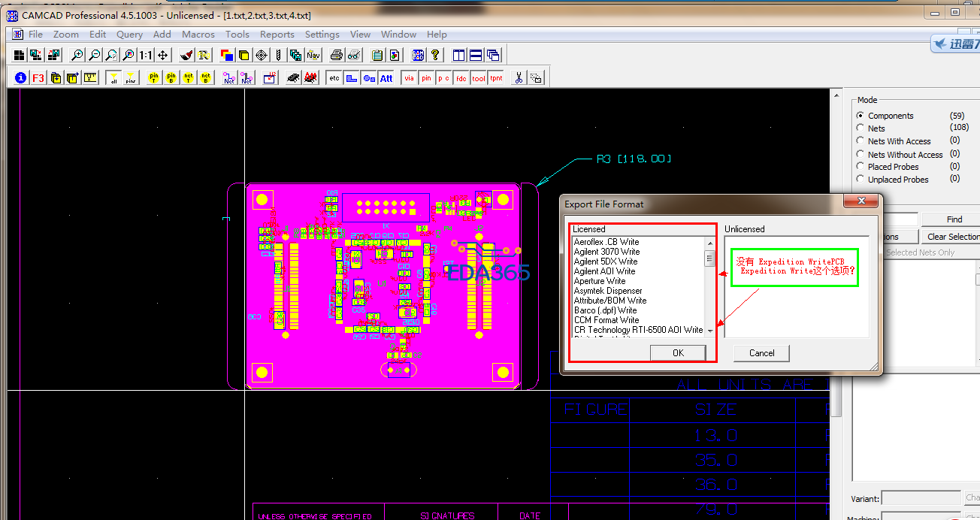The height and width of the screenshot is (520, 980).
Task: Click the Print icon on the toolbar
Action: 336,54
